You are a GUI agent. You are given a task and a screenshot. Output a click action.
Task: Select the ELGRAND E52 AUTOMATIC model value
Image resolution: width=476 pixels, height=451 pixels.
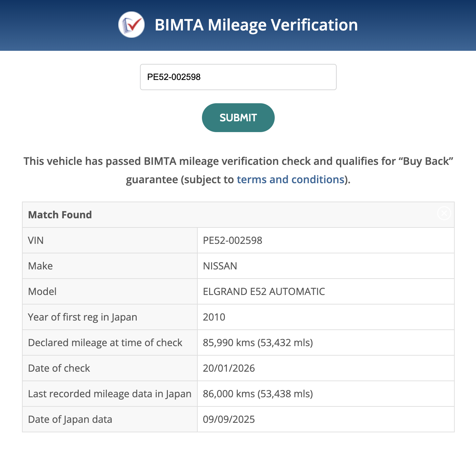pos(264,291)
